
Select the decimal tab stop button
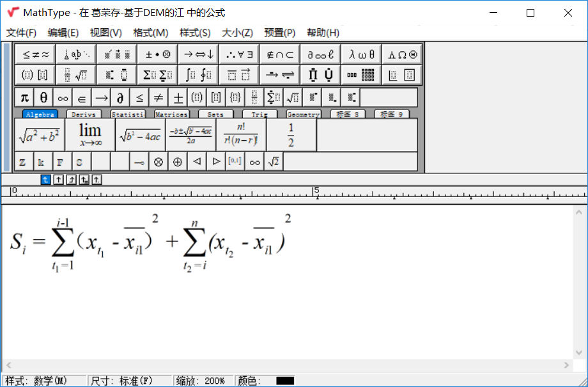pyautogui.click(x=97, y=180)
